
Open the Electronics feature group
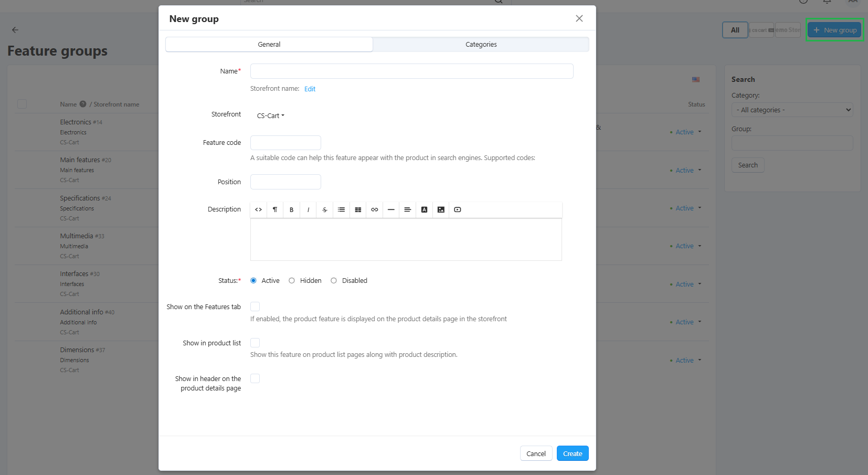[76, 122]
